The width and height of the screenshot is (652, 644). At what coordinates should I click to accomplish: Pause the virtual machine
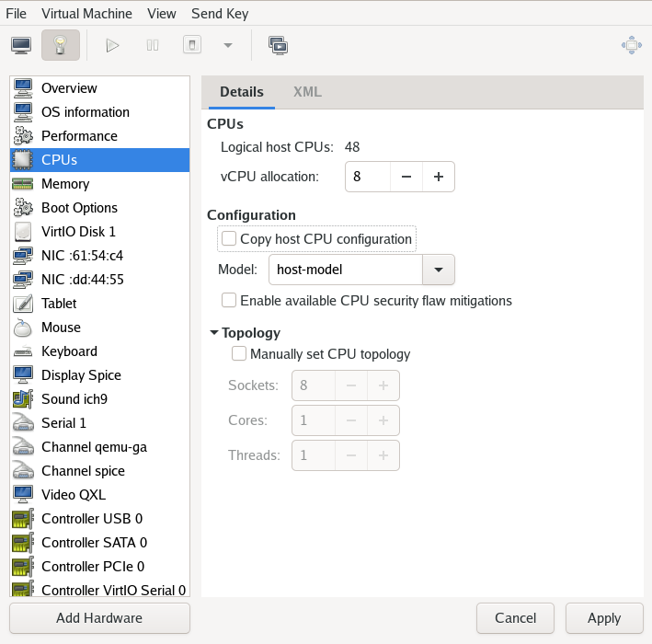(153, 45)
